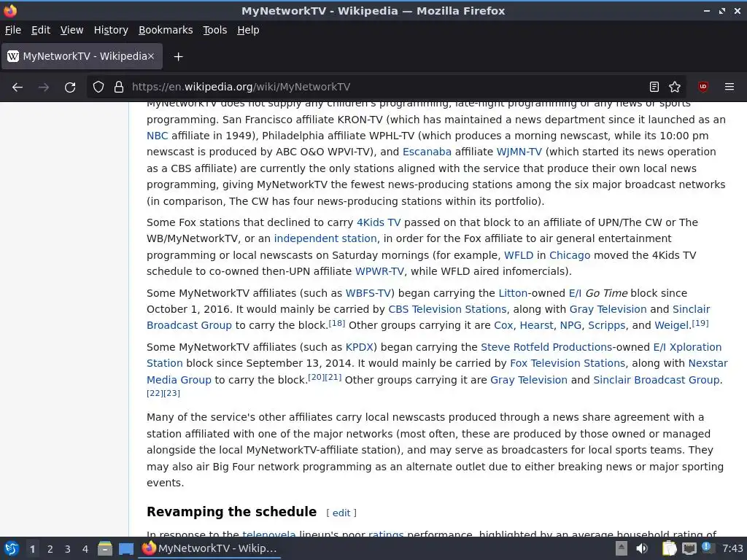Image resolution: width=747 pixels, height=560 pixels.
Task: Click update notification tray icon
Action: [x=706, y=548]
